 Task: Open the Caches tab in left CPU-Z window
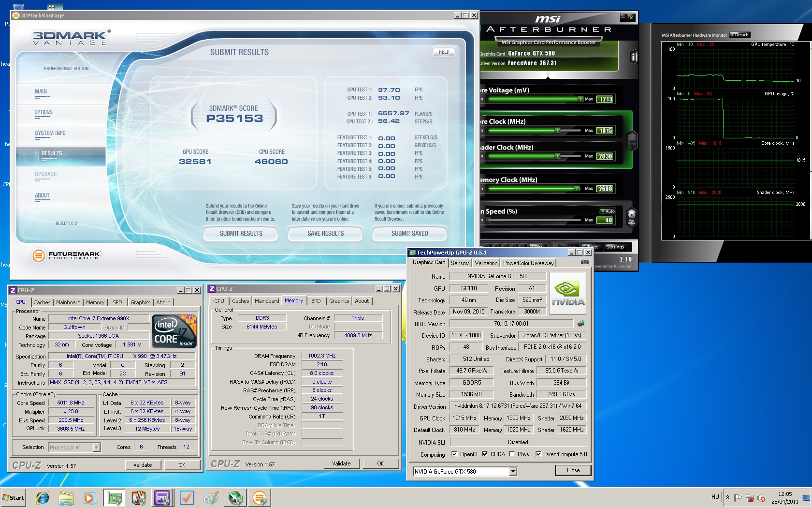pyautogui.click(x=42, y=302)
